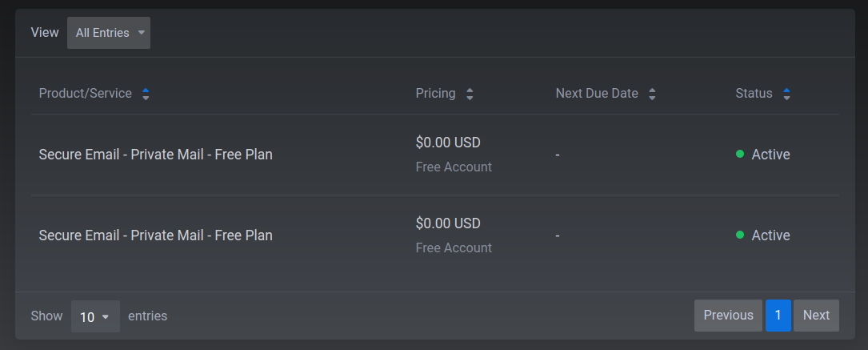This screenshot has height=350, width=868.
Task: Click the Next Due Date sort arrows
Action: coord(652,95)
